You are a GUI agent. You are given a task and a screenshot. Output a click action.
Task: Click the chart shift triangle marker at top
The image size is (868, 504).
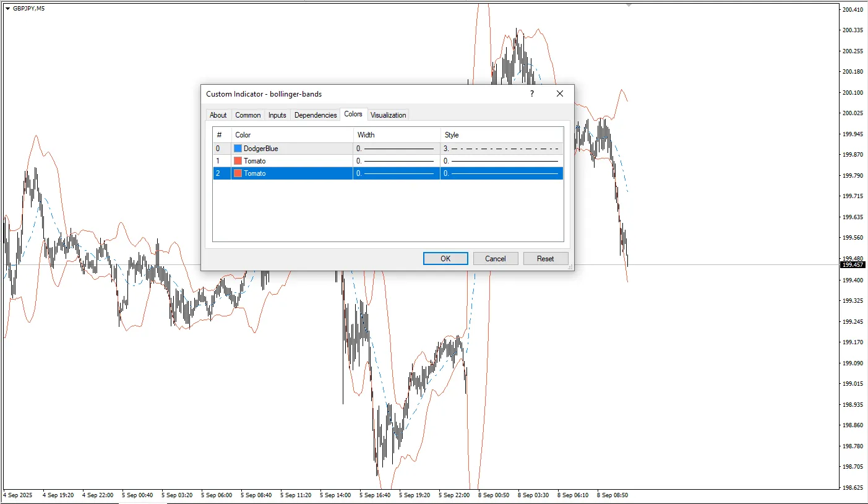point(629,4)
